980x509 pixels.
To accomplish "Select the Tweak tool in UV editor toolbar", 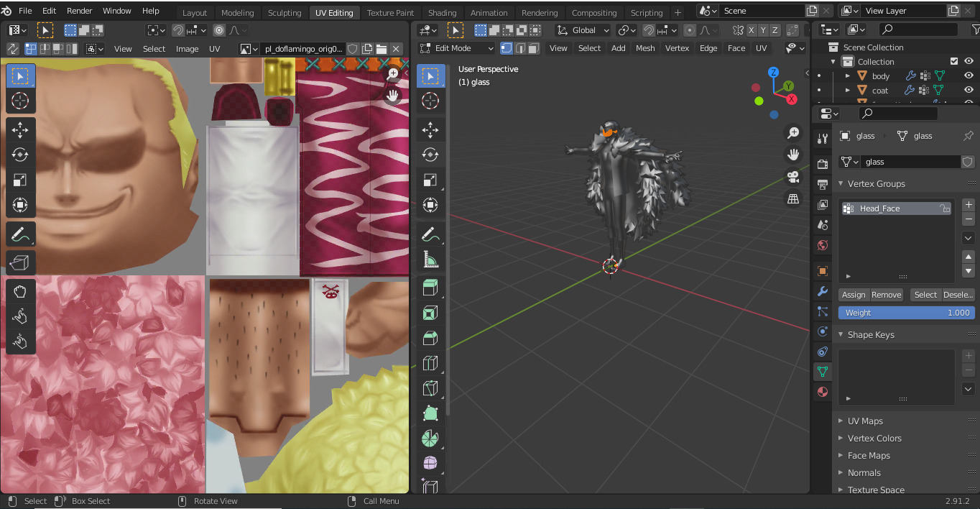I will (20, 75).
